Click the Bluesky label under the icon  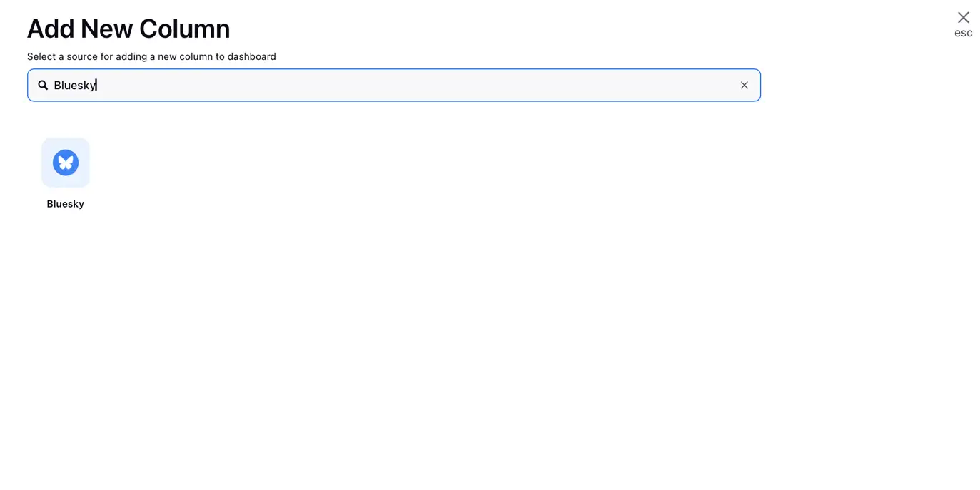click(66, 204)
